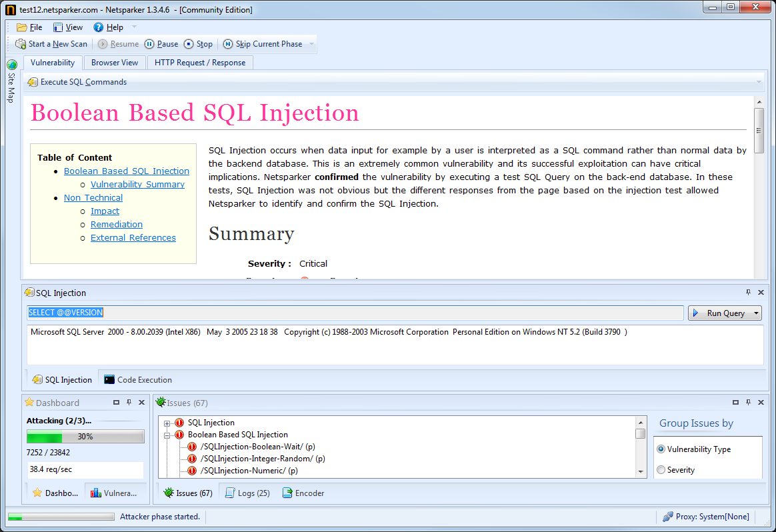776x532 pixels.
Task: Click the red alert icon beside /SQLInjection-Numeric/
Action: click(192, 471)
